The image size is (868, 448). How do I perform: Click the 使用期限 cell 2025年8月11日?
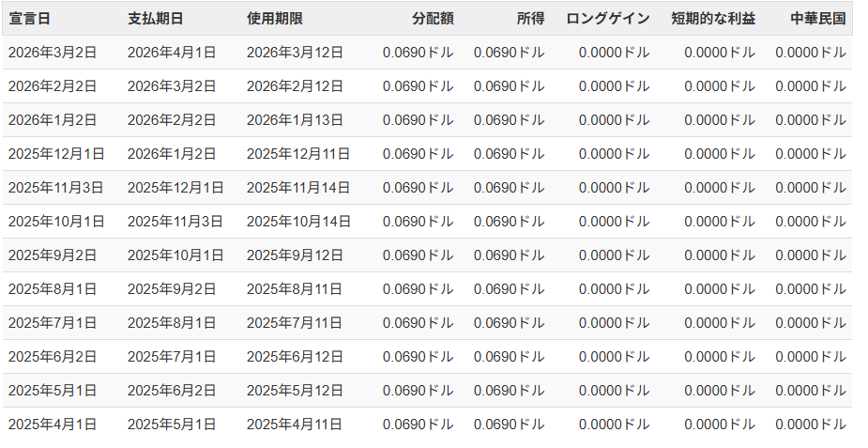coord(295,289)
